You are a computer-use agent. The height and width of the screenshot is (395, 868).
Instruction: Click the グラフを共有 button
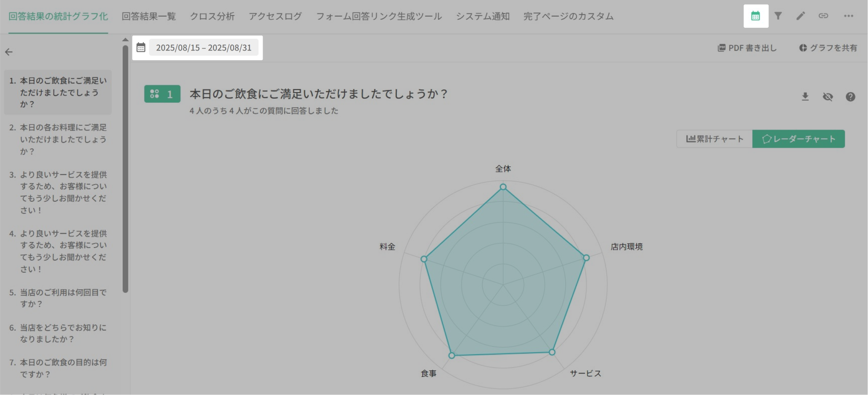(x=828, y=48)
